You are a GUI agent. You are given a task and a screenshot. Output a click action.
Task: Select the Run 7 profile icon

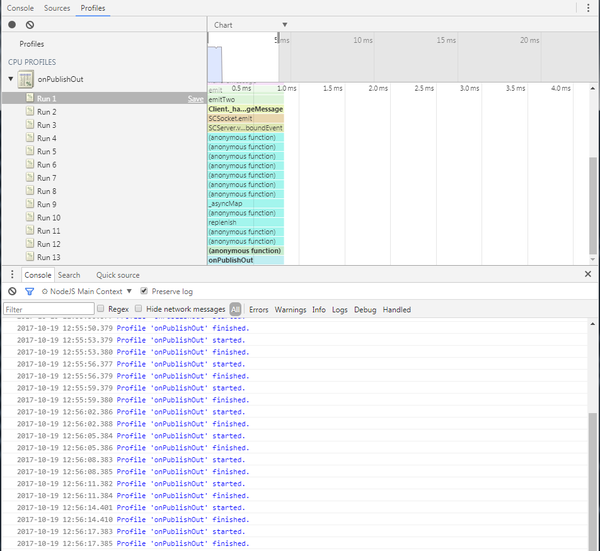[30, 178]
